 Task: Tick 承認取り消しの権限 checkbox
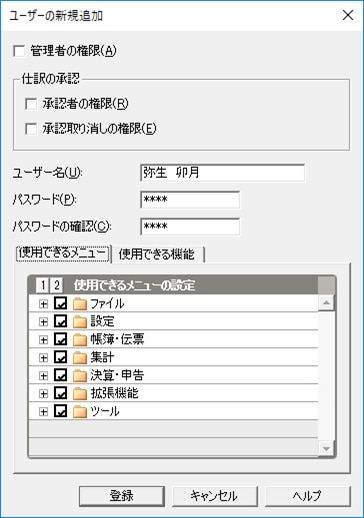(x=31, y=129)
